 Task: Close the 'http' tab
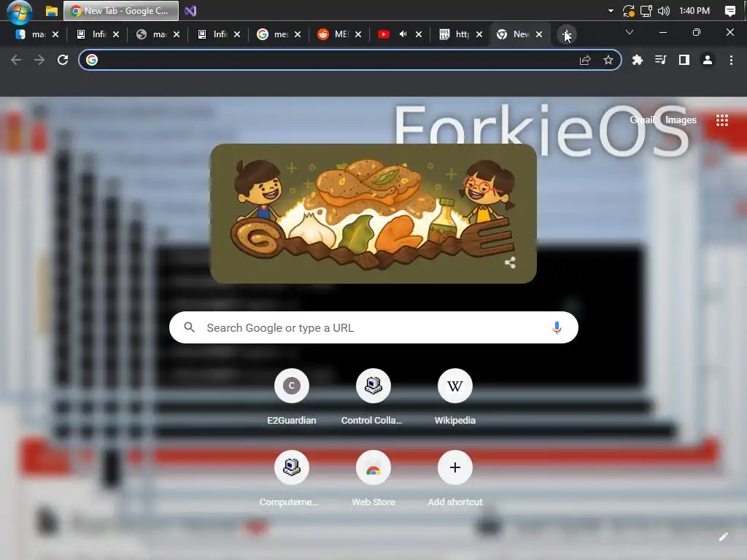tap(479, 34)
